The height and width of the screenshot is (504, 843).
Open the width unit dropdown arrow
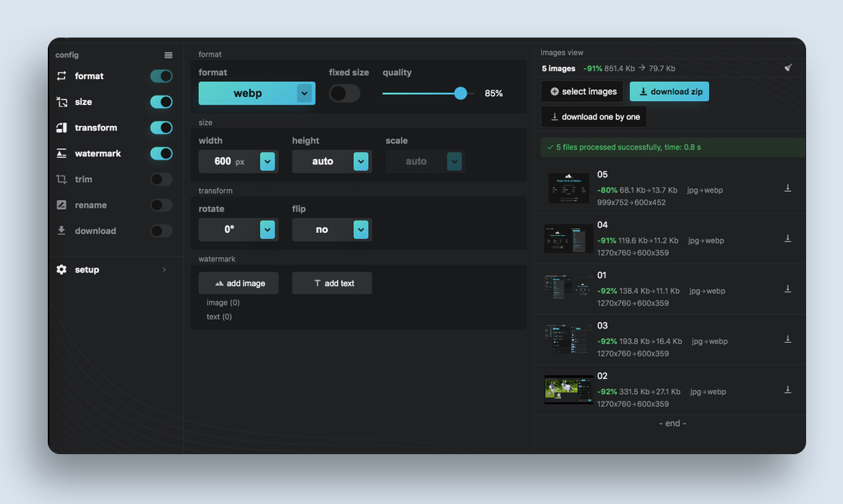[x=267, y=162]
